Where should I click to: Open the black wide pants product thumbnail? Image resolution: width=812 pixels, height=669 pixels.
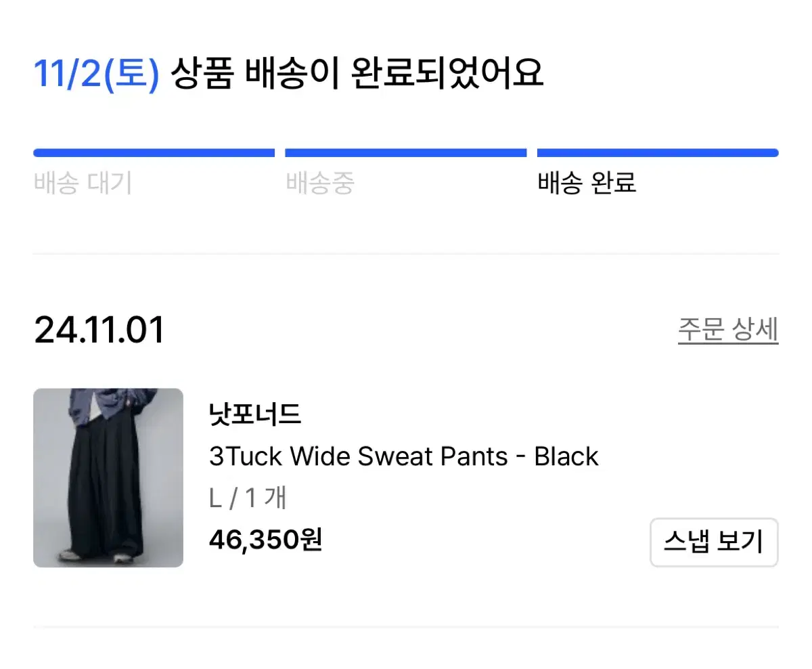tap(108, 478)
